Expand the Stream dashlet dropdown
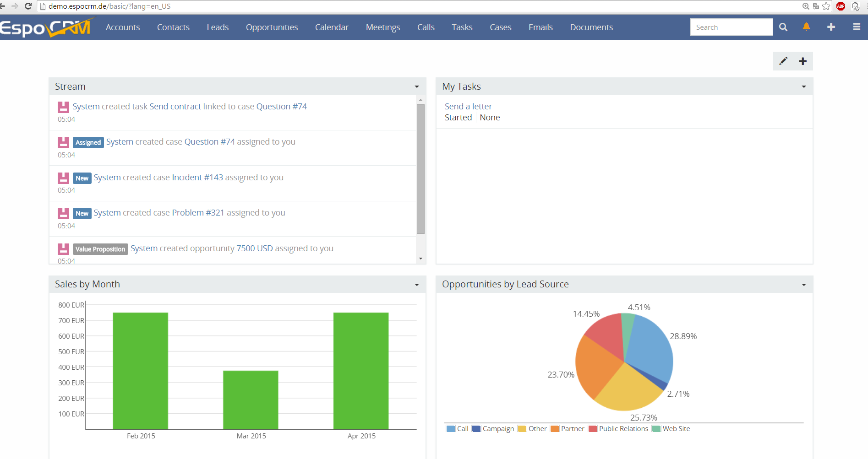The image size is (868, 459). (416, 87)
